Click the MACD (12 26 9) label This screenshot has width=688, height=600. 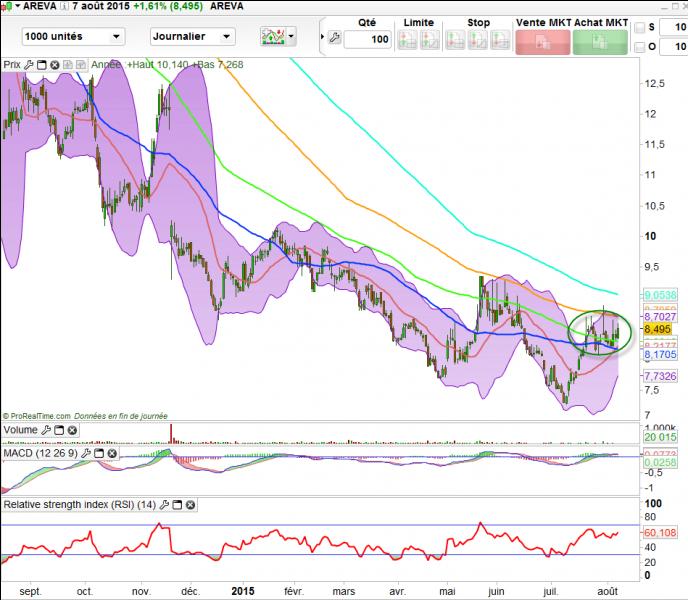point(41,453)
